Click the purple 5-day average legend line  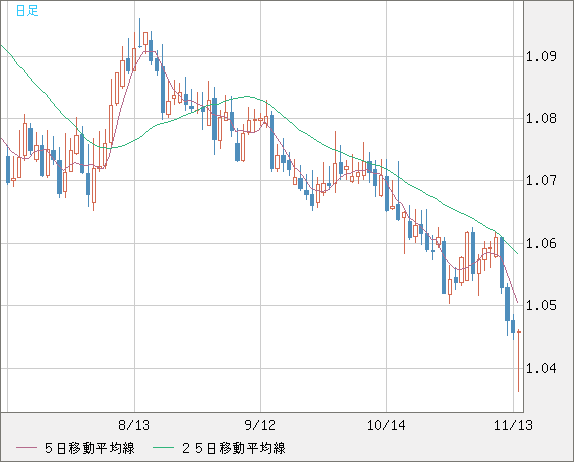pyautogui.click(x=27, y=448)
